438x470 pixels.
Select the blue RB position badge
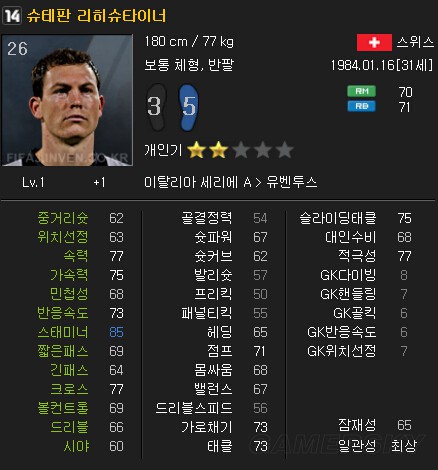(362, 106)
